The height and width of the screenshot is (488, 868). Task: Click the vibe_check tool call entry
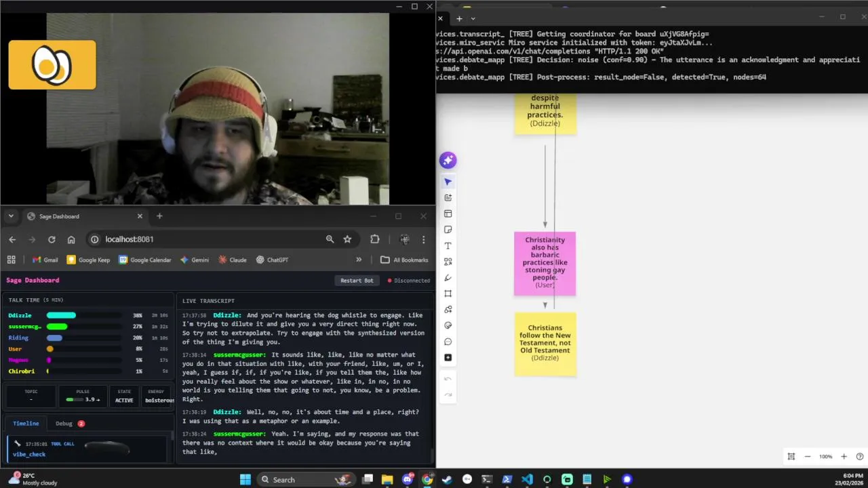86,449
